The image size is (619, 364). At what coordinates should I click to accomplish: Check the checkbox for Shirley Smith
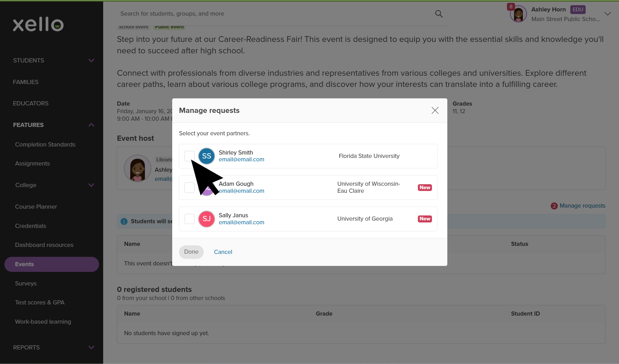tap(189, 156)
